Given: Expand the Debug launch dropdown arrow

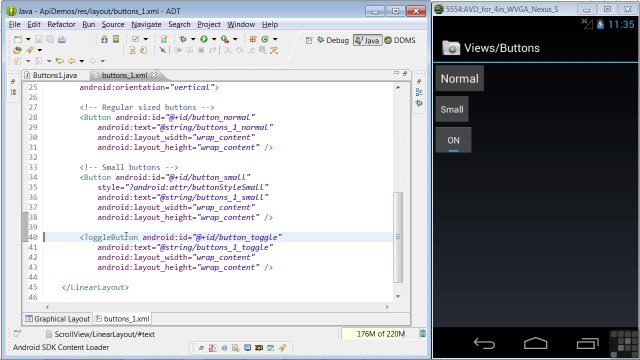Looking at the screenshot, I should coord(193,39).
